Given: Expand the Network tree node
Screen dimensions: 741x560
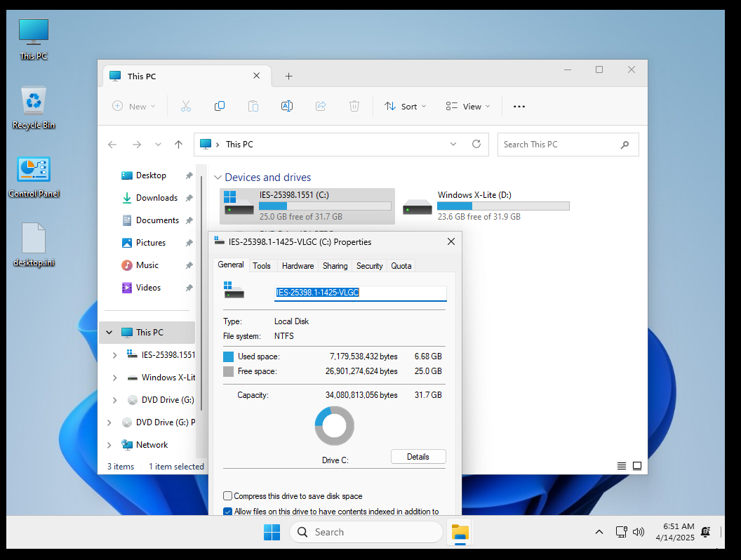Looking at the screenshot, I should [x=109, y=445].
